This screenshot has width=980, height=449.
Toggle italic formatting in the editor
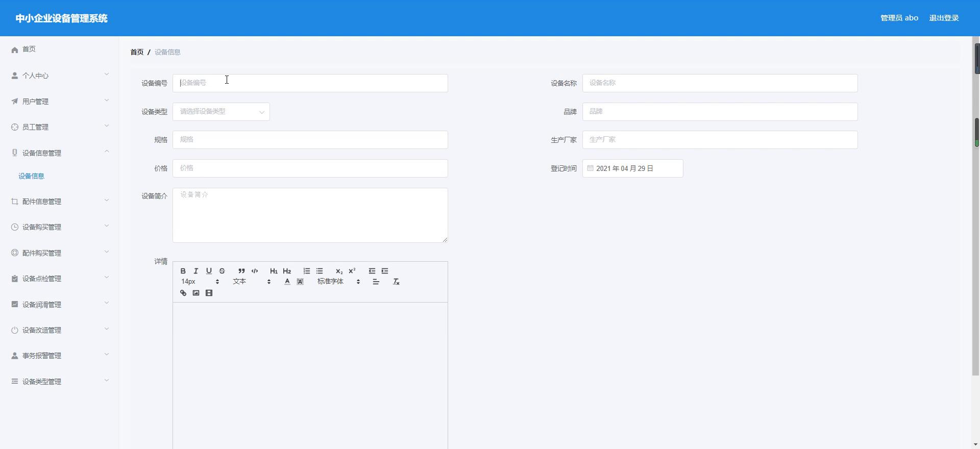(196, 271)
